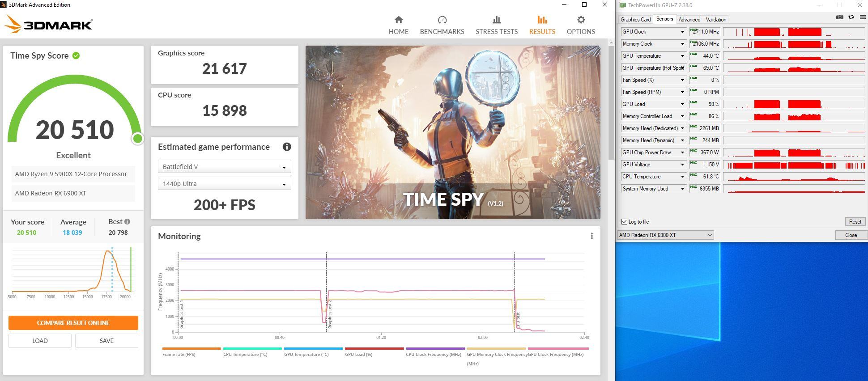Toggle GPU Temperature legend swatch
The image size is (868, 381).
pyautogui.click(x=313, y=348)
